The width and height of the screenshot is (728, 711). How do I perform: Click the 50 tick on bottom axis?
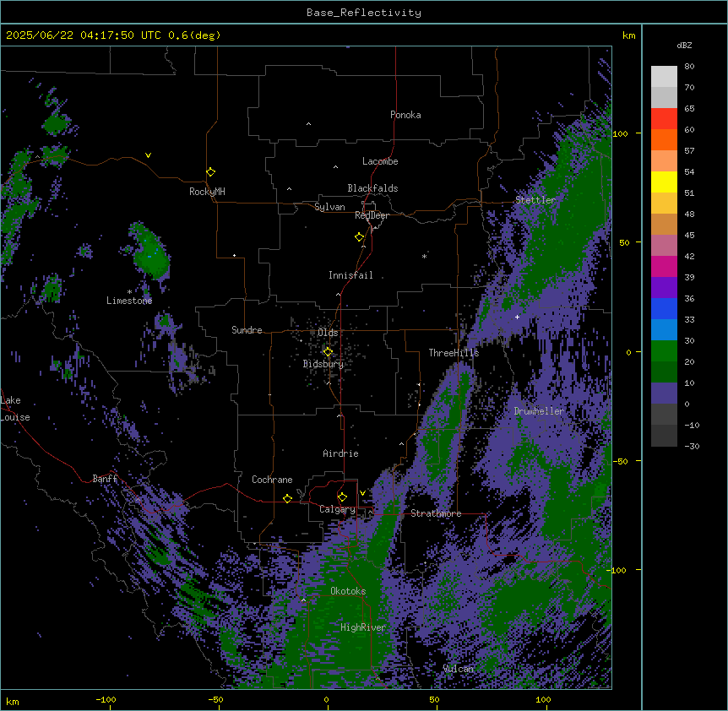click(x=434, y=699)
